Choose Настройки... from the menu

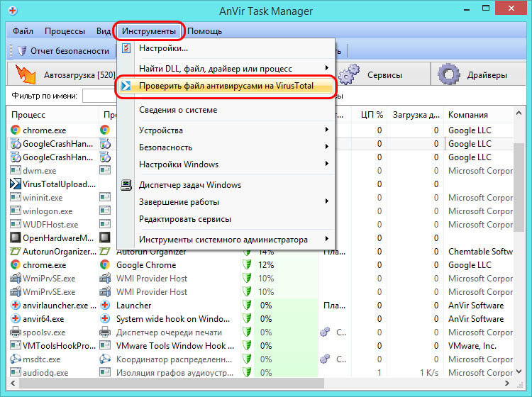point(226,48)
